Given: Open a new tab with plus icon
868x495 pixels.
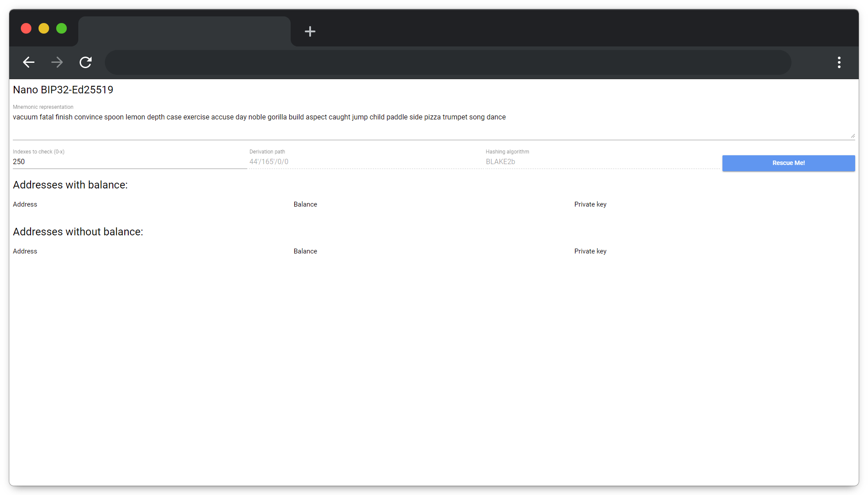Looking at the screenshot, I should tap(310, 31).
